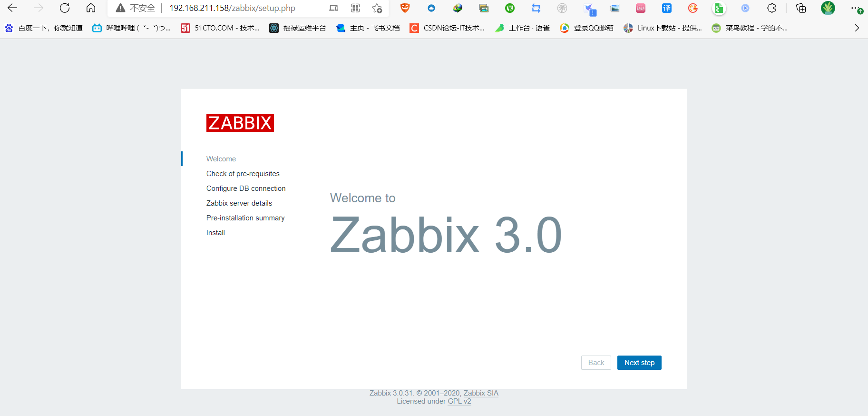The height and width of the screenshot is (416, 868).
Task: Click the 'Zabbix 3.0' heading text
Action: (x=446, y=235)
